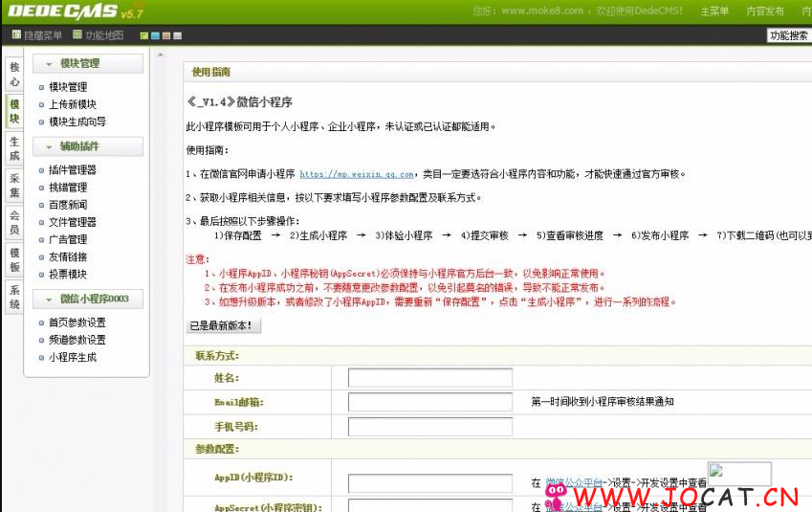Screen dimensions: 812x512
Task: Switch to the 采集 side tab
Action: [14, 186]
